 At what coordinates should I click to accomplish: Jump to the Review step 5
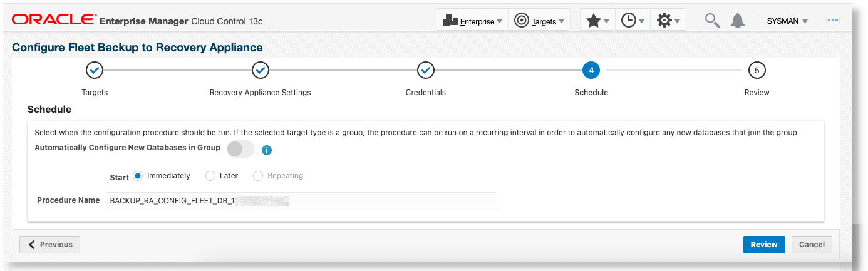tap(757, 71)
